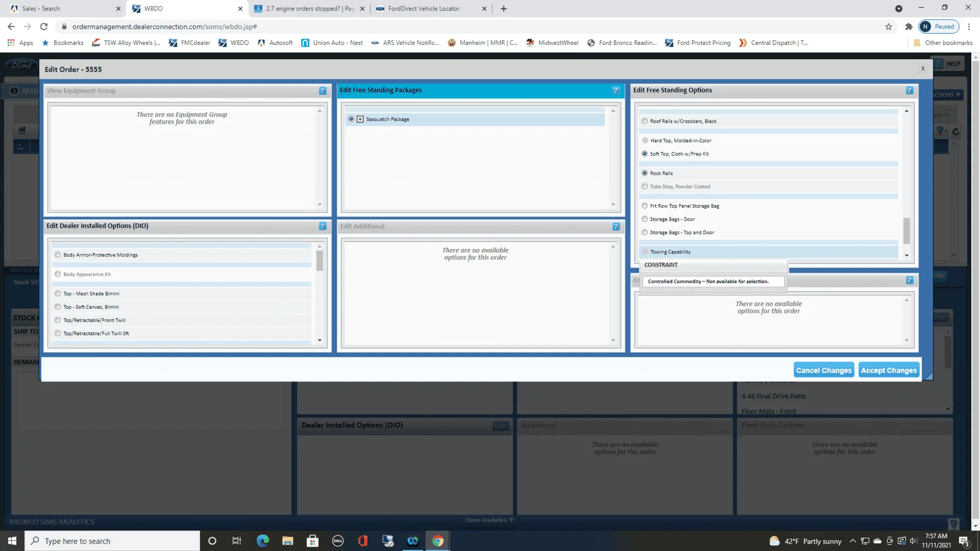Open help for Edit Free Standing Options
The image size is (980, 551).
[909, 90]
